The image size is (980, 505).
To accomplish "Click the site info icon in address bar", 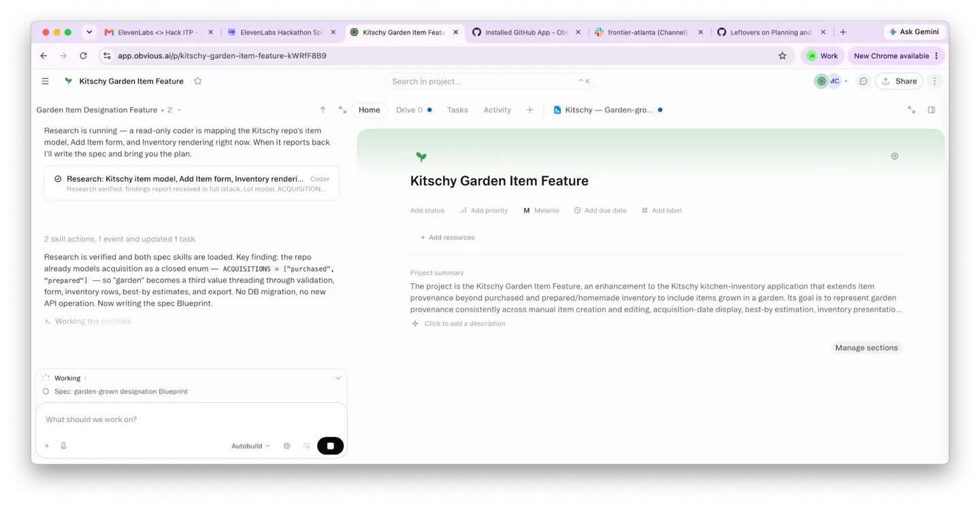I will point(107,56).
